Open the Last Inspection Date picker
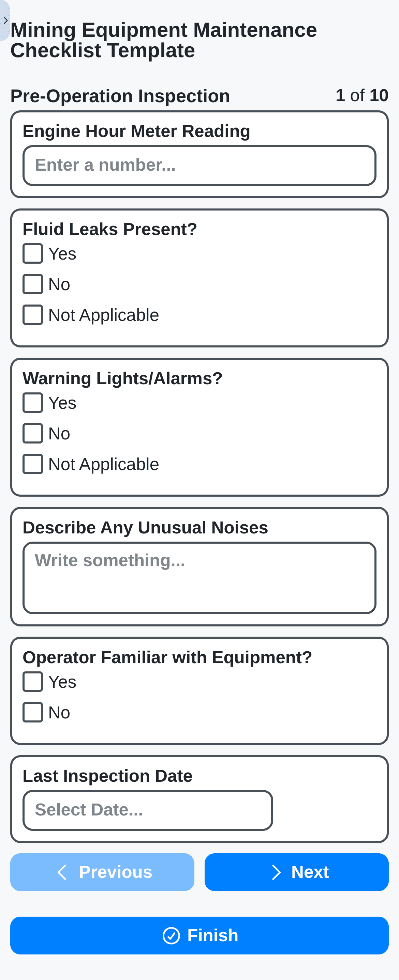Screen dimensions: 399x980 tap(148, 810)
